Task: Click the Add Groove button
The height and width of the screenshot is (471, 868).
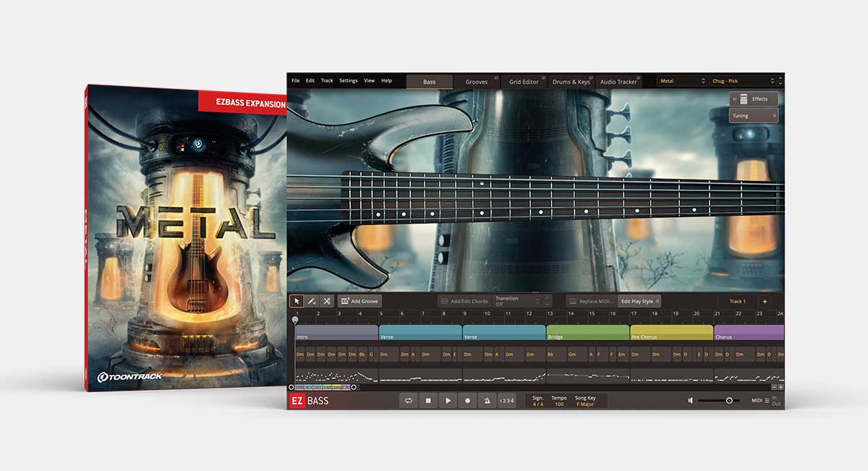Action: 359,301
